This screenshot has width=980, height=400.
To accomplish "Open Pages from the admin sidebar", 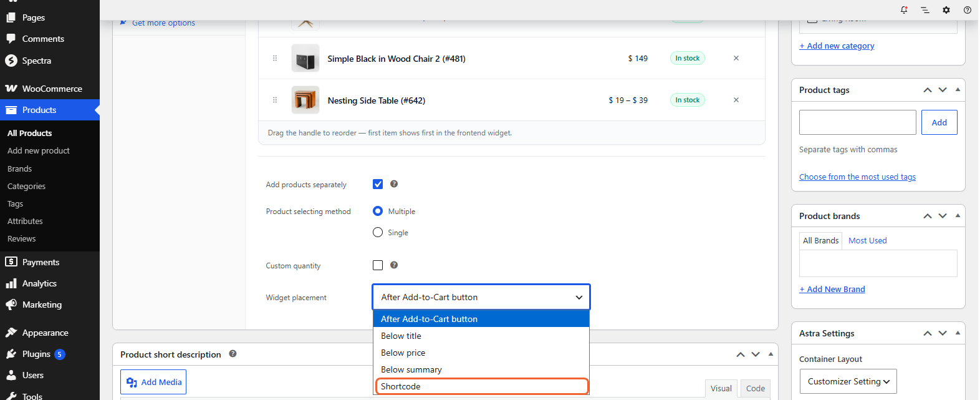I will coord(34,17).
